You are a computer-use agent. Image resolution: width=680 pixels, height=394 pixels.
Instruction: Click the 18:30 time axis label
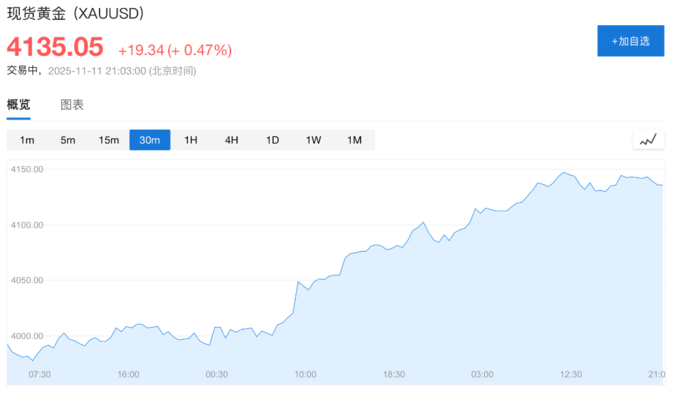tap(394, 374)
